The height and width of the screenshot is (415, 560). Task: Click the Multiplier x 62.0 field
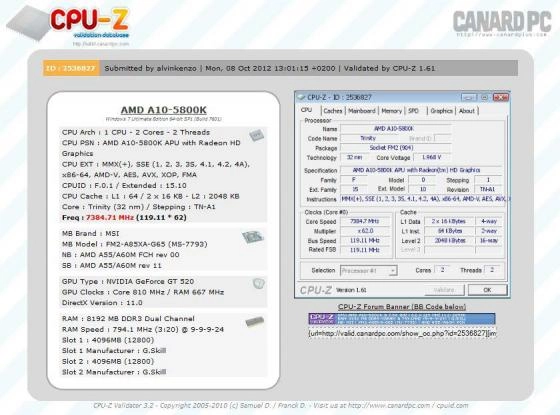click(x=365, y=231)
